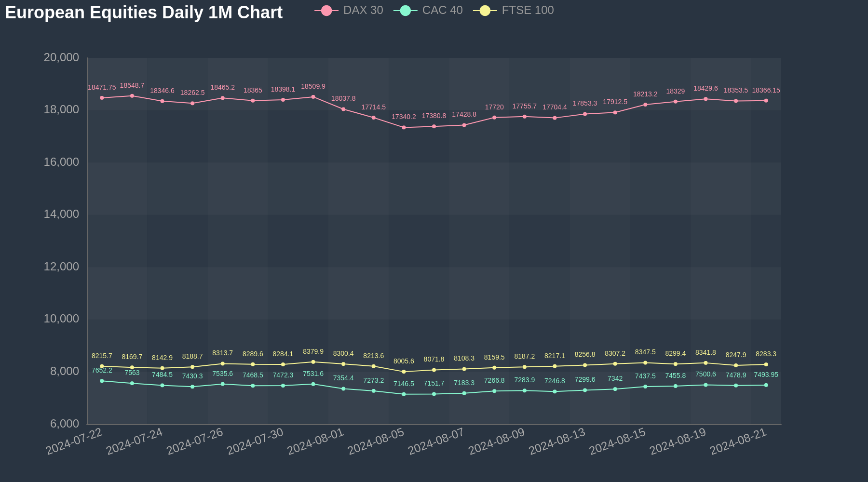Screen dimensions: 868x482
Task: Select DAX data point 17755.7
Action: (525, 117)
